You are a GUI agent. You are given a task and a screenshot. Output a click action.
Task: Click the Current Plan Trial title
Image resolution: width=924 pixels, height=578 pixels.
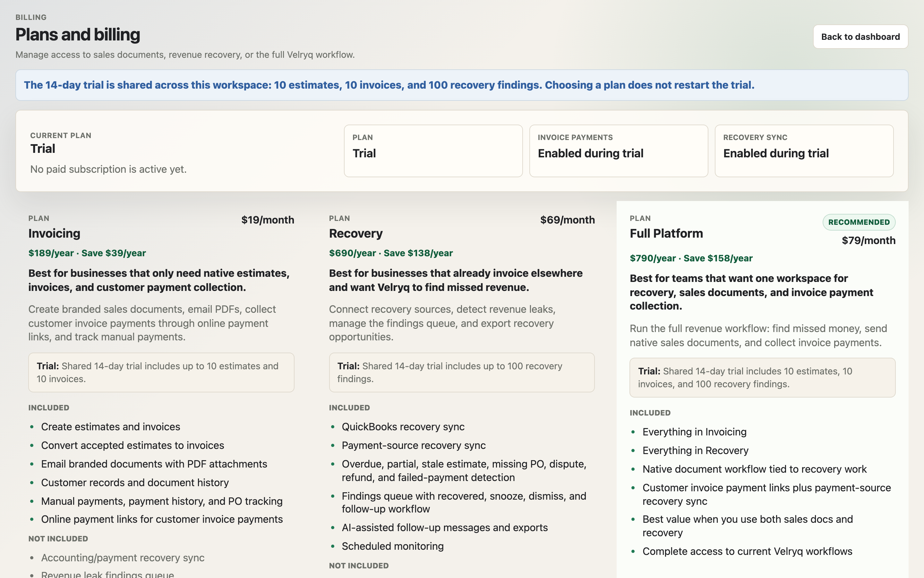(x=43, y=148)
